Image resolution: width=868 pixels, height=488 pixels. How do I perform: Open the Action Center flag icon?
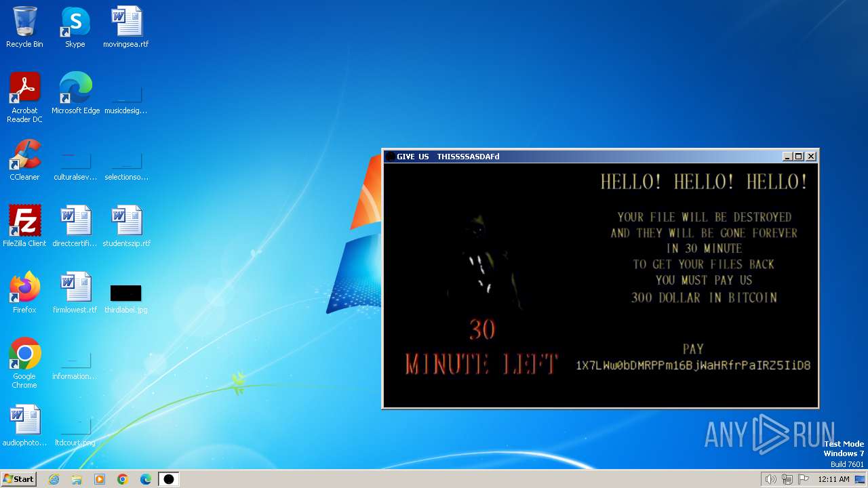804,479
